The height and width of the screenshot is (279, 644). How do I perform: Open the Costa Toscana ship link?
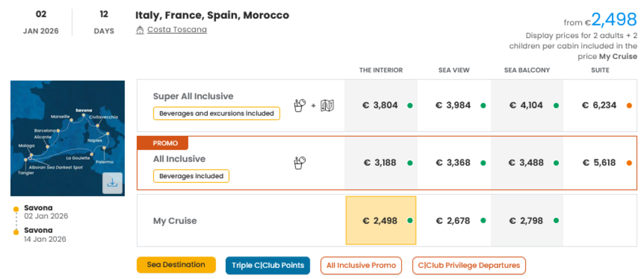[177, 30]
